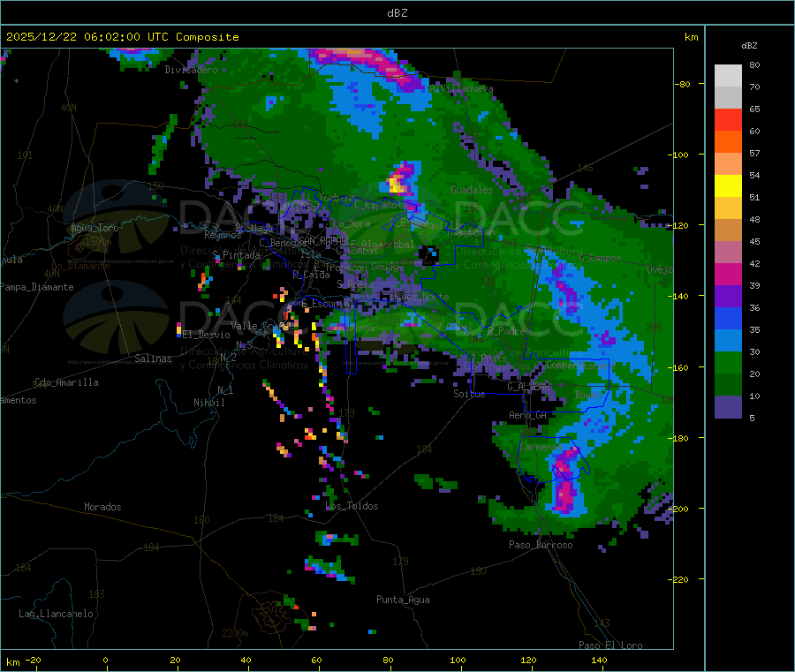Viewport: 795px width, 672px height.
Task: Click the Lag.Llancanelo label
Action: tap(56, 615)
